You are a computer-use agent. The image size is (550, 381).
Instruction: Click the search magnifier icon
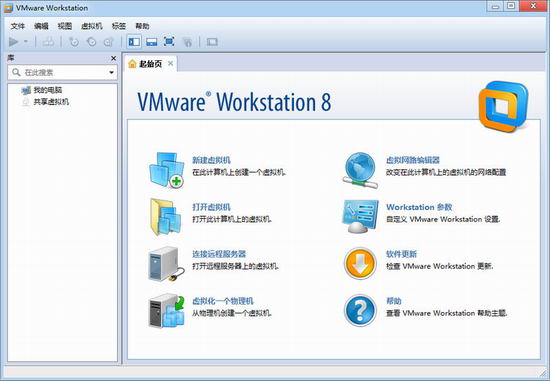[16, 72]
